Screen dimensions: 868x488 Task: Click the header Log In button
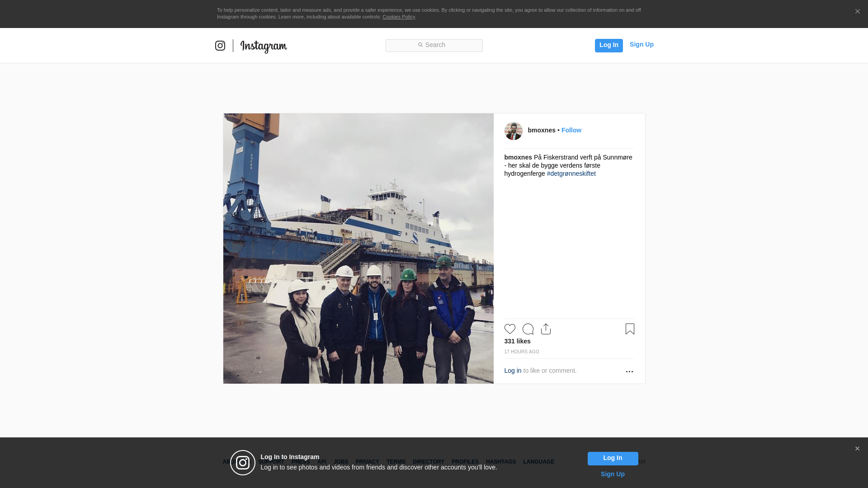pyautogui.click(x=609, y=45)
